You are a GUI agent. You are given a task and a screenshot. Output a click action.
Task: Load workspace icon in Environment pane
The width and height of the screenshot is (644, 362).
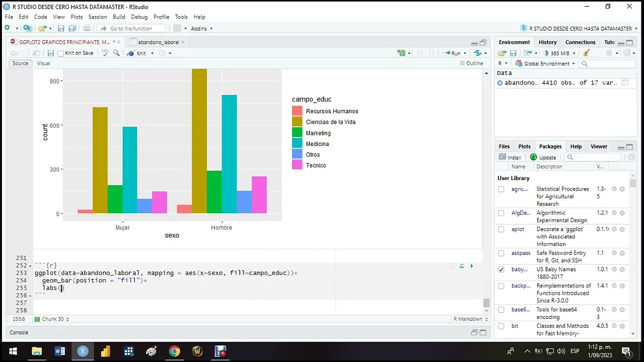[x=502, y=53]
